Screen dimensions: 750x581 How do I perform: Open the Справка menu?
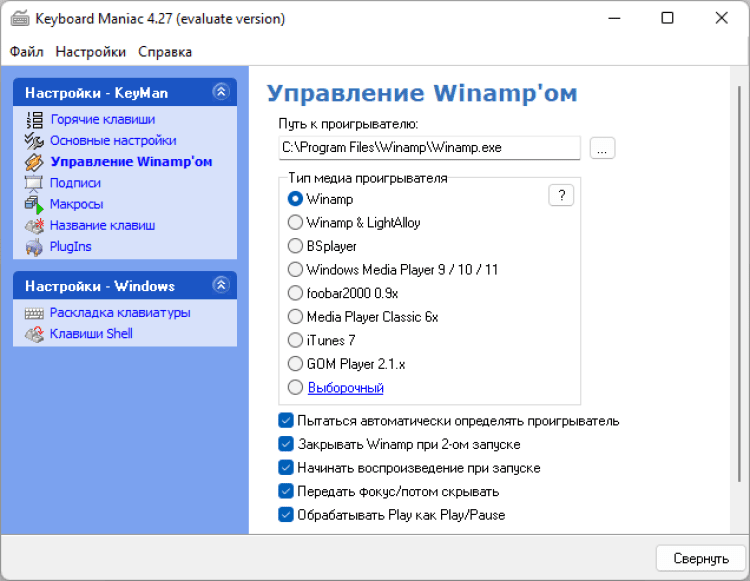tap(165, 52)
